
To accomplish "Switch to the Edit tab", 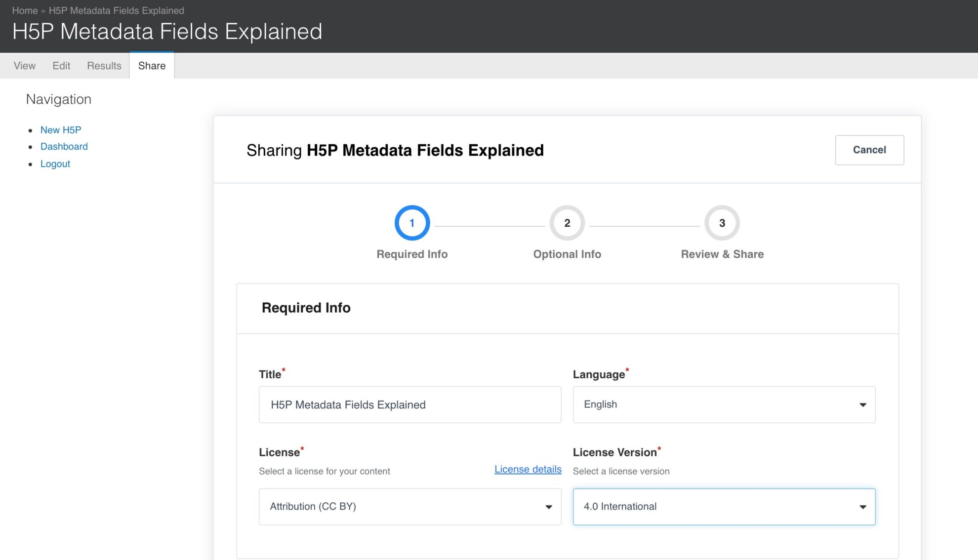I will (x=61, y=66).
